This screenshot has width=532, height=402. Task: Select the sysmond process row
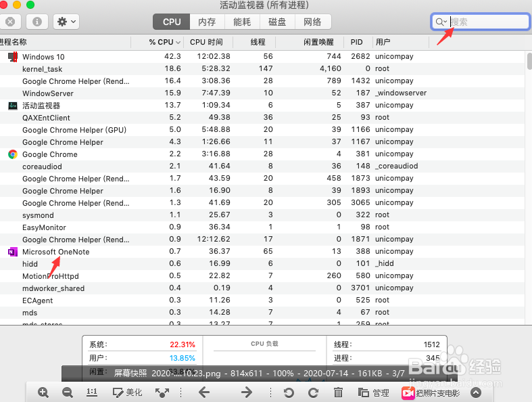[x=262, y=215]
